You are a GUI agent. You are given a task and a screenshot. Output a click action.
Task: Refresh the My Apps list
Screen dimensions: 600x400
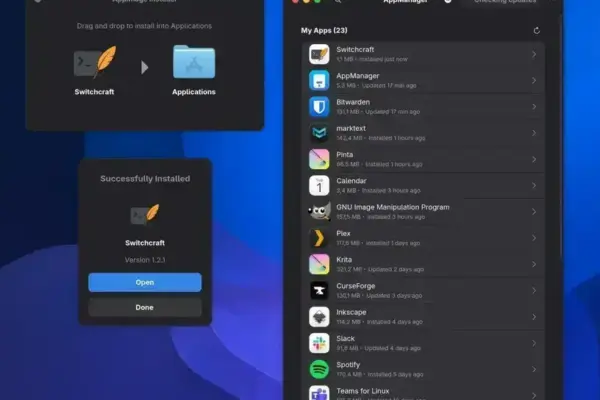click(x=536, y=31)
